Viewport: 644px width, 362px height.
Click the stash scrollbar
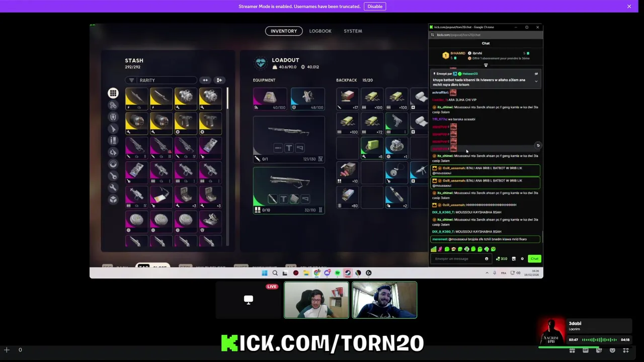click(227, 98)
